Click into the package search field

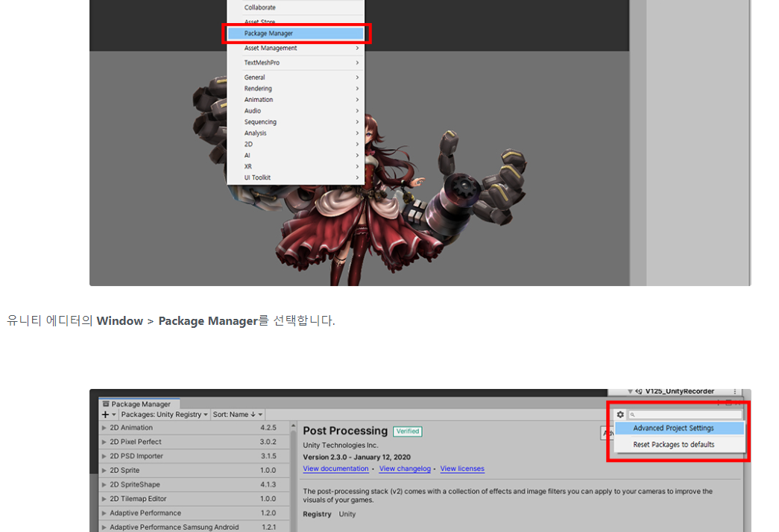coord(686,415)
